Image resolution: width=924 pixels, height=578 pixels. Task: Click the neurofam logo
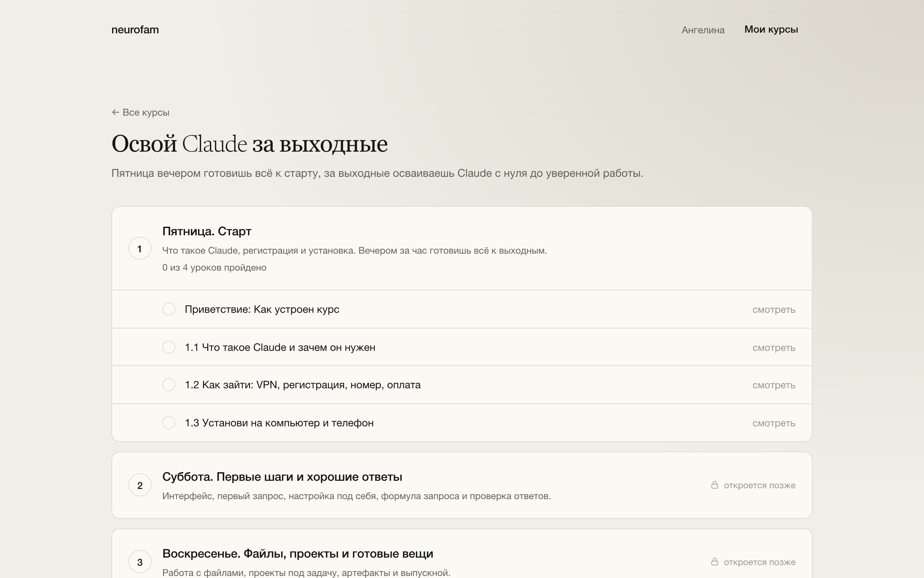pos(135,30)
